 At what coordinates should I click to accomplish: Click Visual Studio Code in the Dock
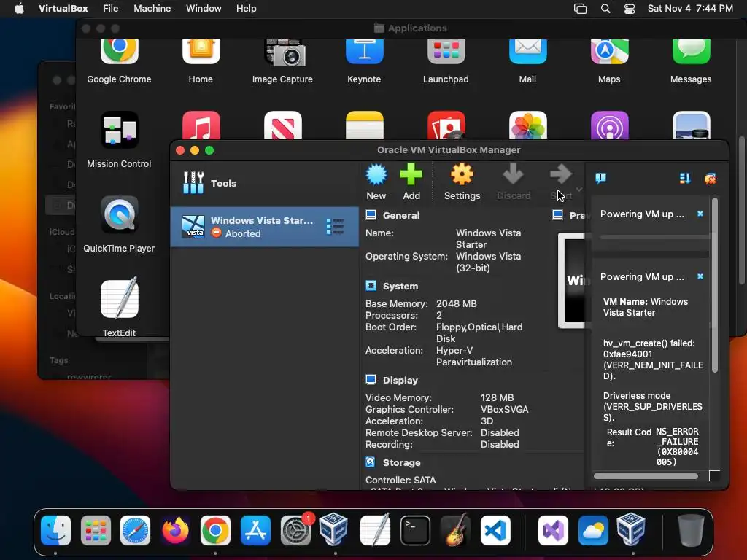[495, 530]
